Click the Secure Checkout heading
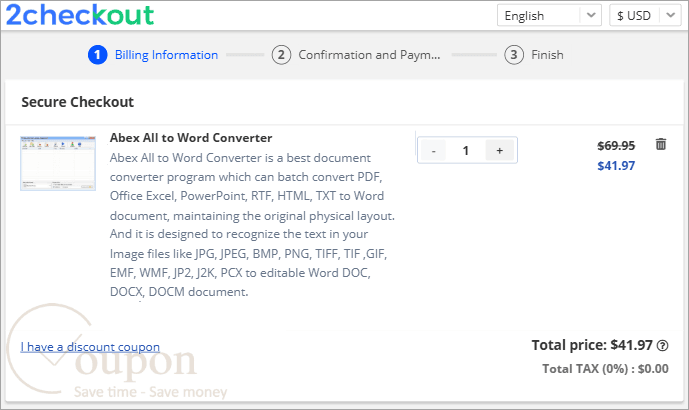This screenshot has height=410, width=689. [x=77, y=102]
